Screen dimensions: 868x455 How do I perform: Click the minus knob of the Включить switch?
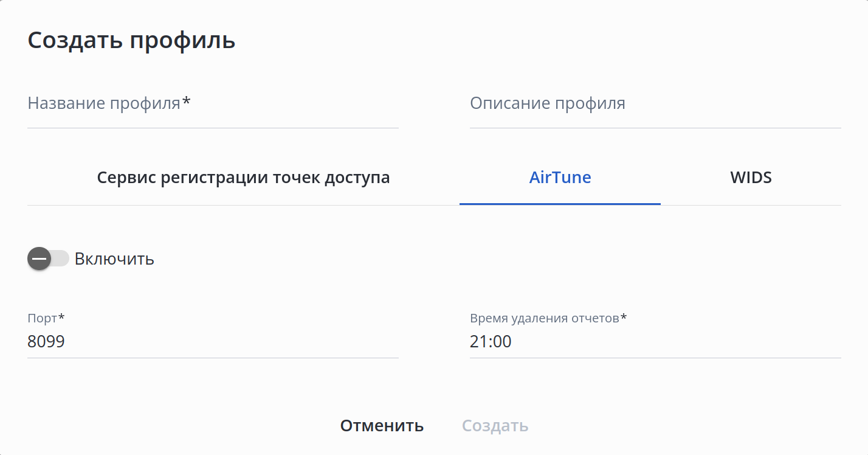coord(40,259)
